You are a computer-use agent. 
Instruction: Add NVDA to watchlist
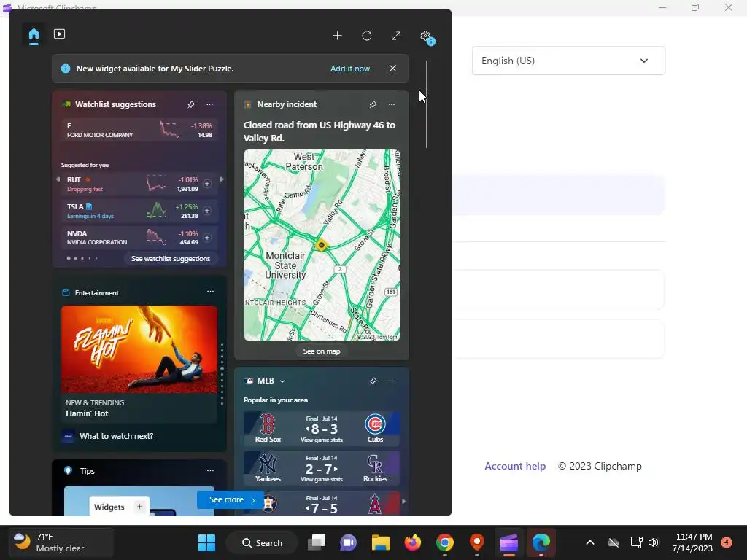click(x=207, y=237)
